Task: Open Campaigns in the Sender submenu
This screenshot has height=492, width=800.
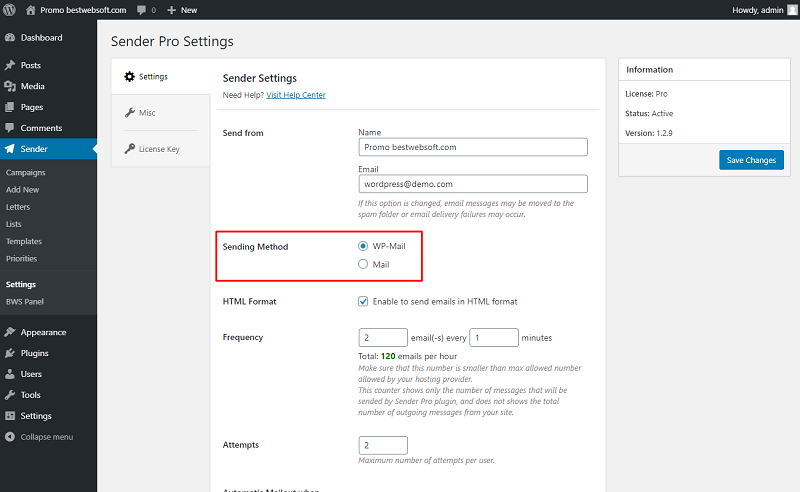Action: pos(26,173)
